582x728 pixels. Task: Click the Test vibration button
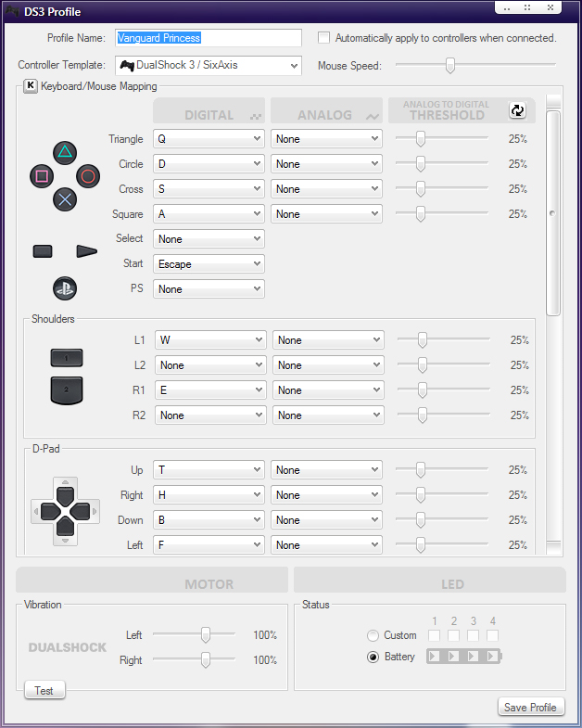point(44,690)
